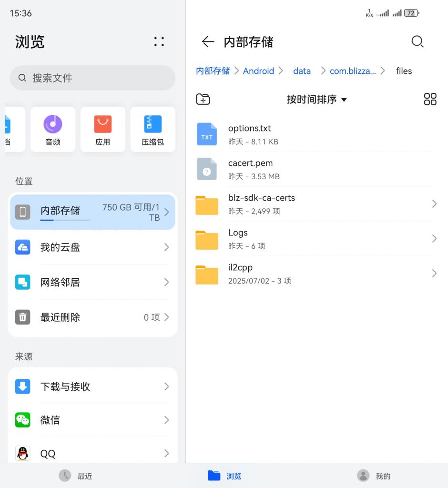The image size is (448, 488).
Task: Open 我的云盘 cloud drive
Action: pyautogui.click(x=92, y=247)
